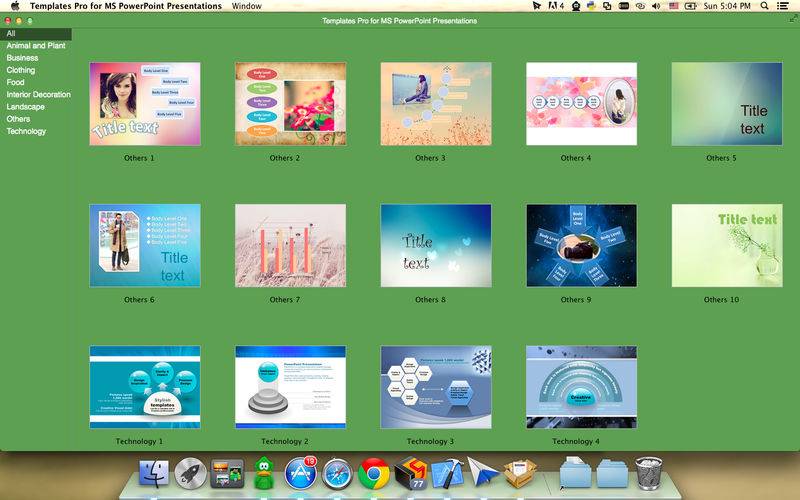
Task: Open Google Chrome from the Dock
Action: (x=374, y=473)
